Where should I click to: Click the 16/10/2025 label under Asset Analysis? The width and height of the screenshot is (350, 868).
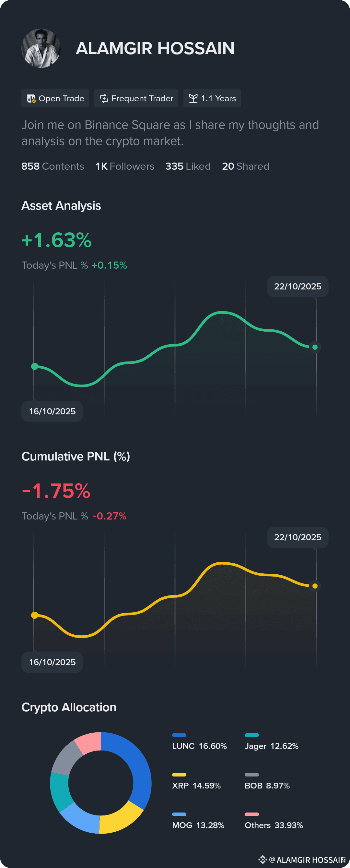52,411
